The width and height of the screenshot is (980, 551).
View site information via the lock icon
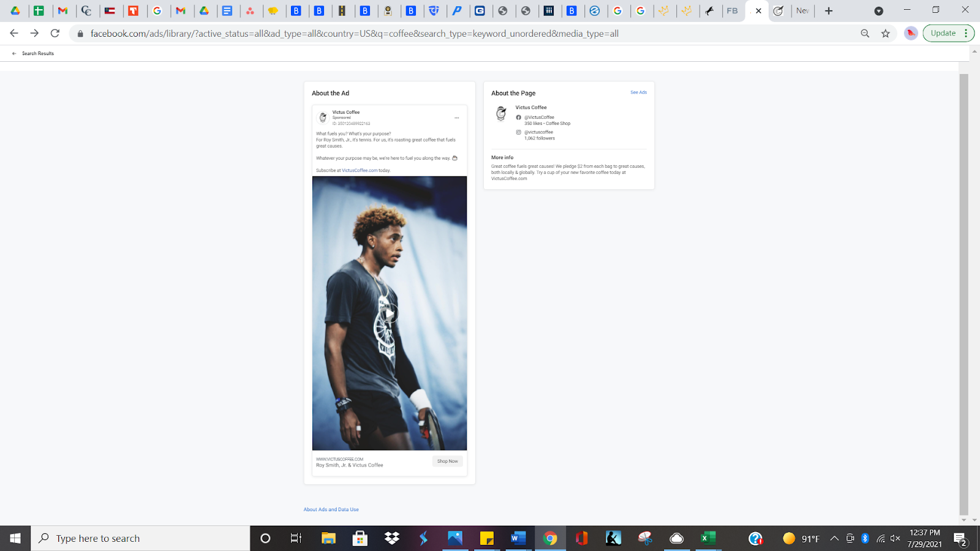(x=80, y=34)
